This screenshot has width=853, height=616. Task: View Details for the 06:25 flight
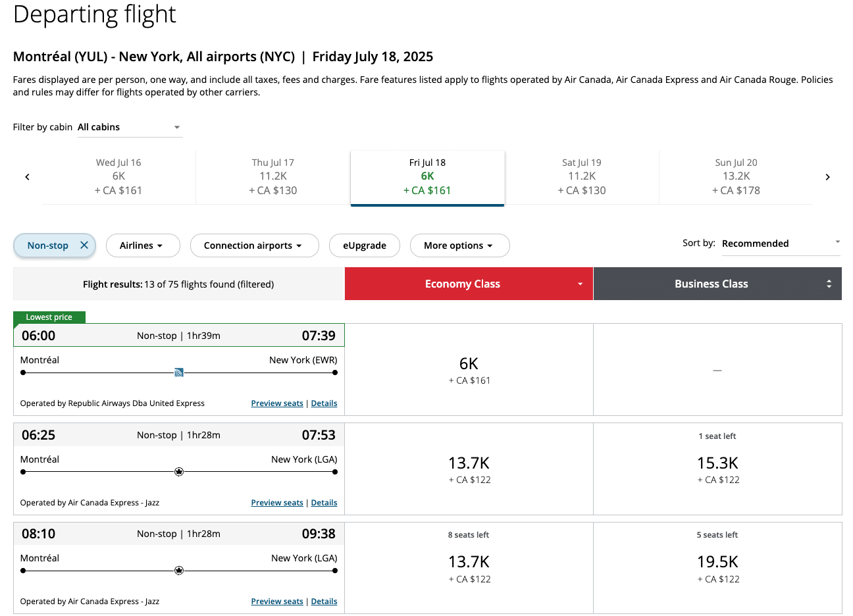point(324,503)
